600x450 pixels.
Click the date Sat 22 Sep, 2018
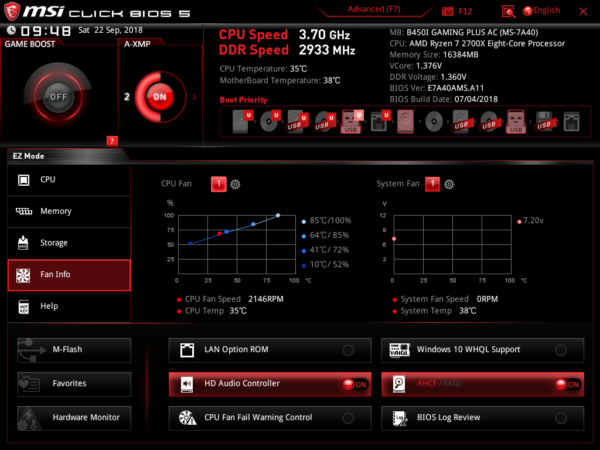pos(111,30)
